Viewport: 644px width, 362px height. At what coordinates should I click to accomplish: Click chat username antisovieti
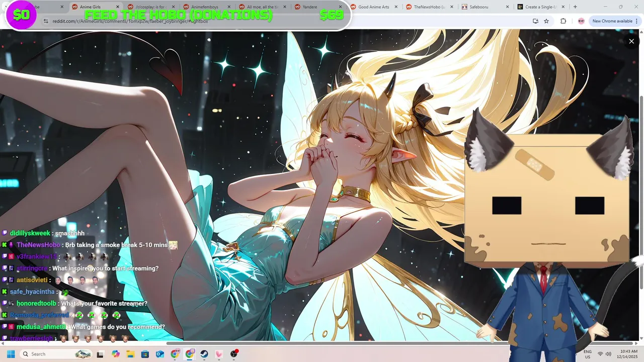(32, 280)
